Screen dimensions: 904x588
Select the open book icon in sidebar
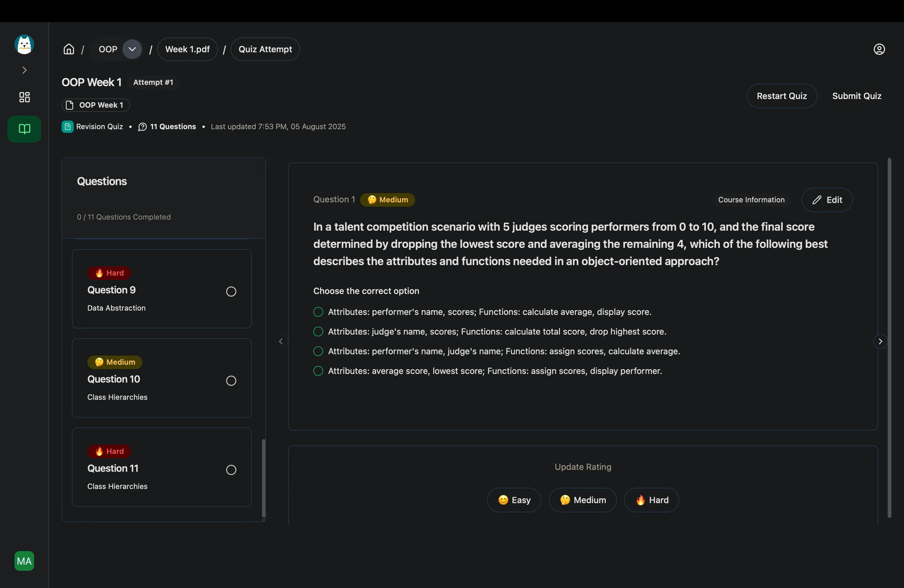(24, 129)
